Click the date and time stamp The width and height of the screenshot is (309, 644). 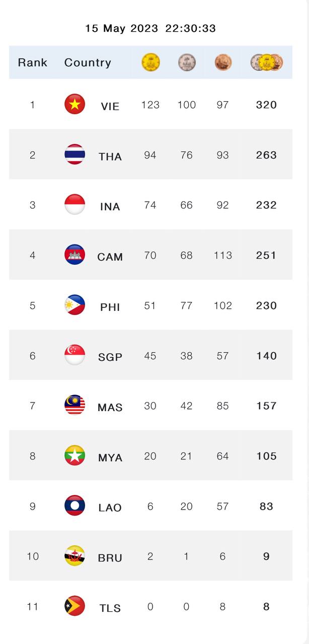[150, 28]
